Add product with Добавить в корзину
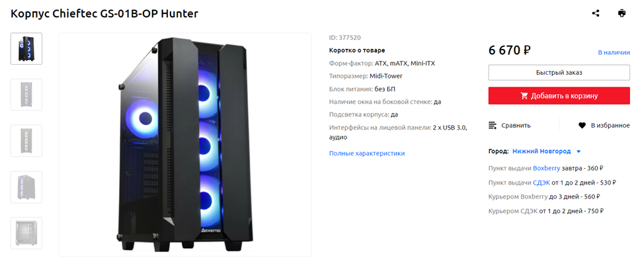644x270 pixels. coord(559,96)
